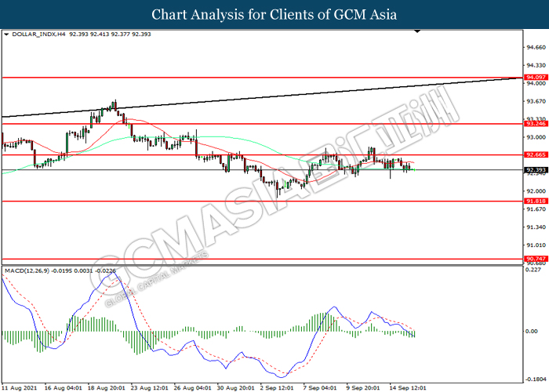Image resolution: width=549 pixels, height=392 pixels.
Task: Click the DOLLAR_INDX,H4 symbol title text
Action: click(x=38, y=34)
